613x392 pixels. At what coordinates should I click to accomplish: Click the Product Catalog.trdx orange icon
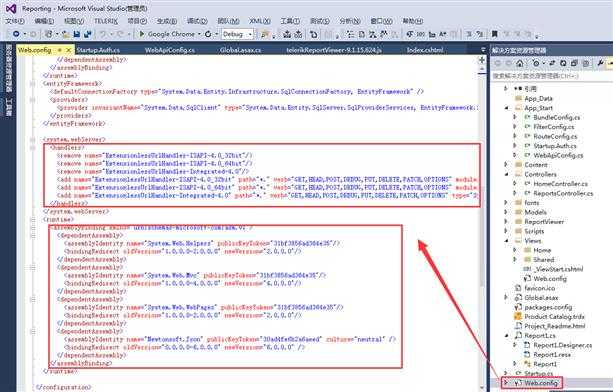click(518, 317)
